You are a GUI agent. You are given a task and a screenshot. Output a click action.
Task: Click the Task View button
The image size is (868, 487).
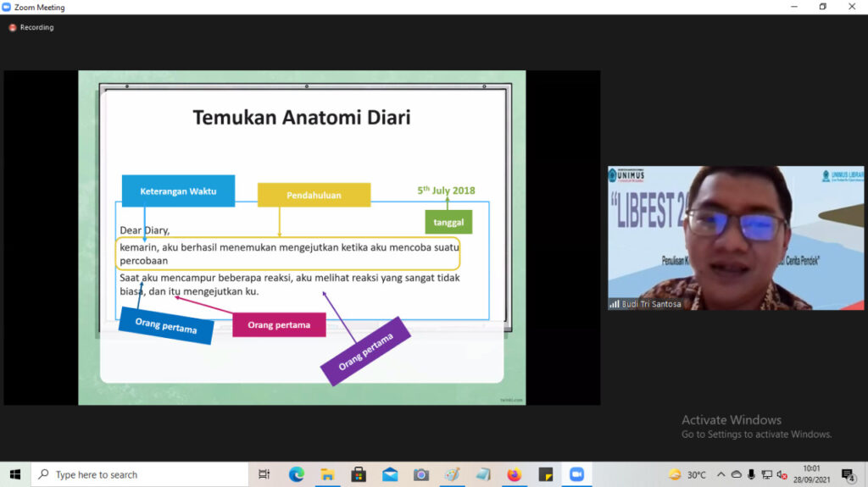point(264,474)
